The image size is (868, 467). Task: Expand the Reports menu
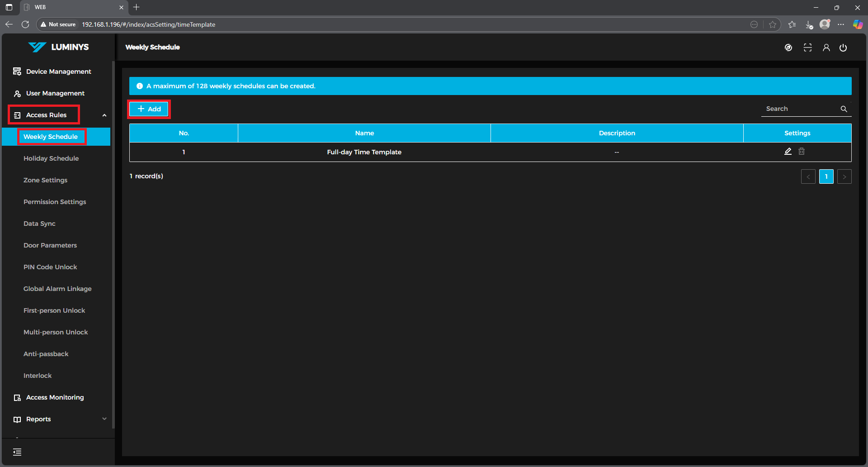(x=104, y=419)
